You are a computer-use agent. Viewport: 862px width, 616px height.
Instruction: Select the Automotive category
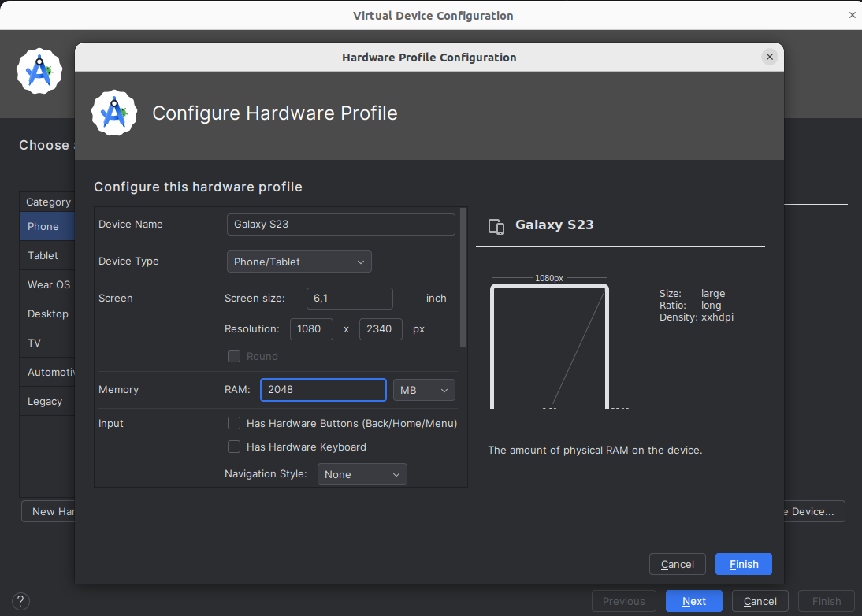click(46, 372)
